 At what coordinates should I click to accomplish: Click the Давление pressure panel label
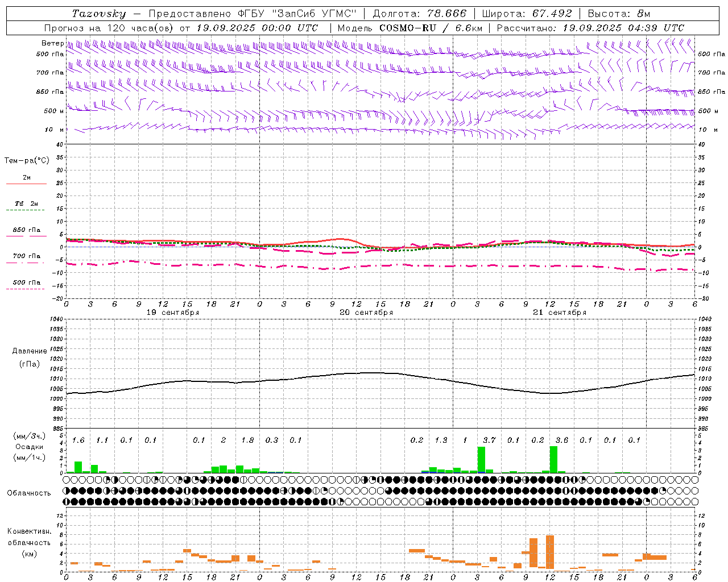tap(30, 351)
